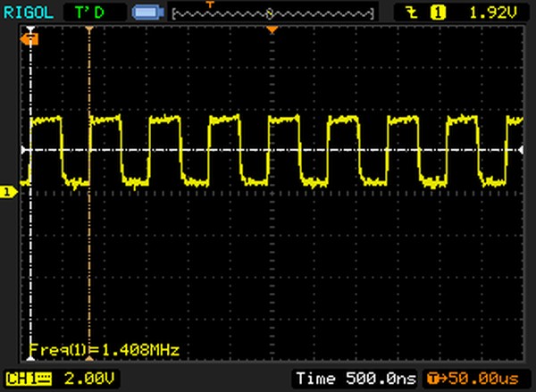
Task: Click the orange horizontal trigger position marker
Action: pyautogui.click(x=273, y=30)
